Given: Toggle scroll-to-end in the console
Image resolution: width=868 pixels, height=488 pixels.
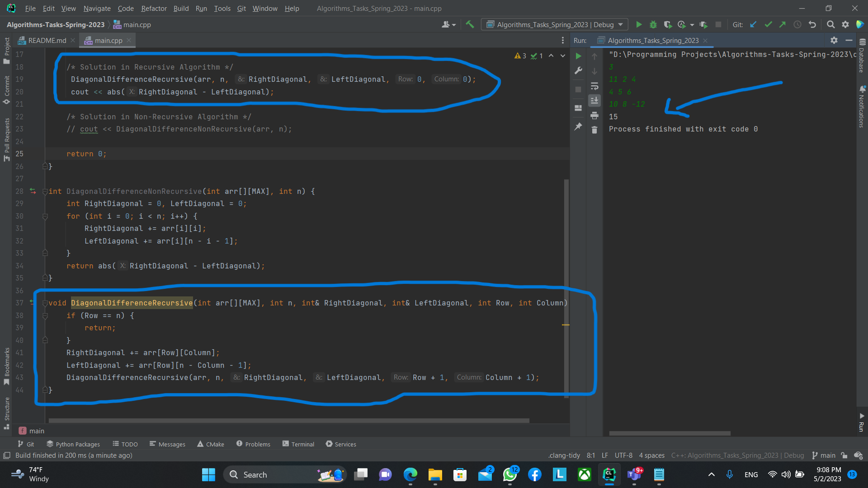Looking at the screenshot, I should (x=594, y=100).
